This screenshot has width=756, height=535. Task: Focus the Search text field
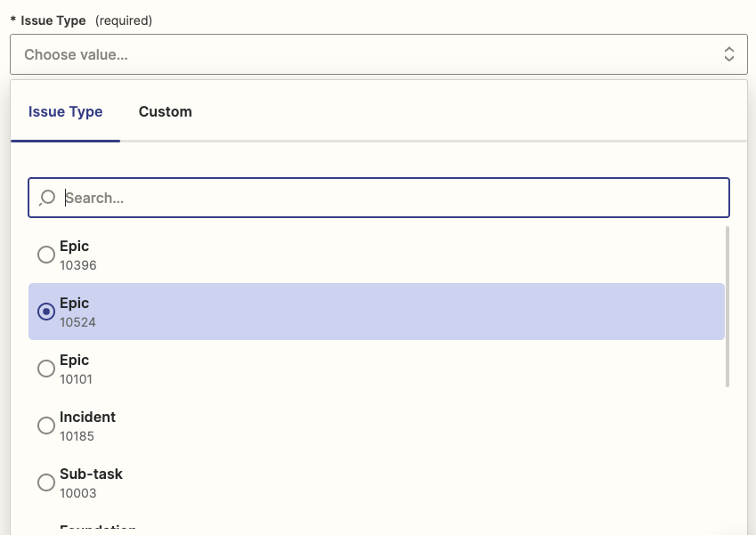coord(392,198)
